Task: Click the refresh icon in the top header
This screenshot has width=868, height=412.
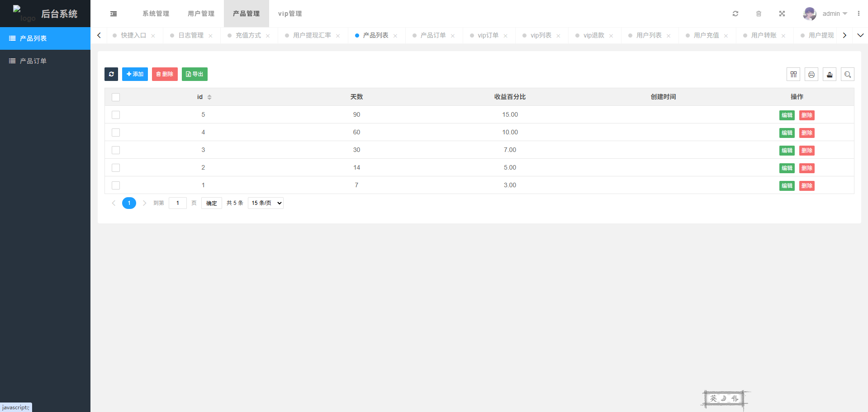Action: click(735, 14)
